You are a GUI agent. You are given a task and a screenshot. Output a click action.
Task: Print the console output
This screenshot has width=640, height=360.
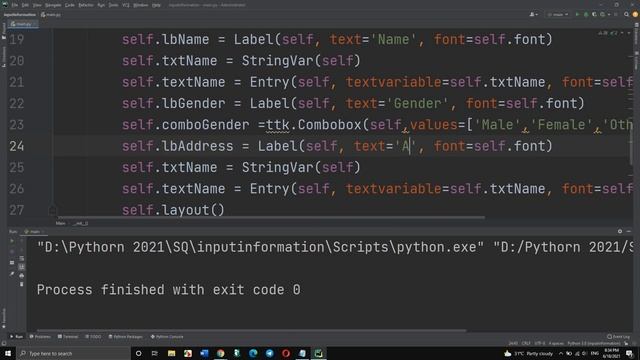(22, 276)
